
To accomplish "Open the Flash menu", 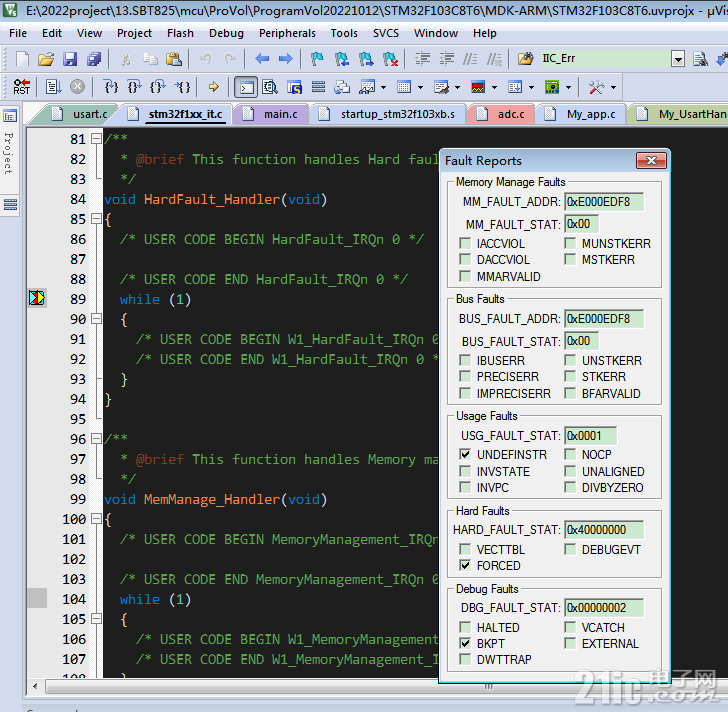I will point(180,33).
